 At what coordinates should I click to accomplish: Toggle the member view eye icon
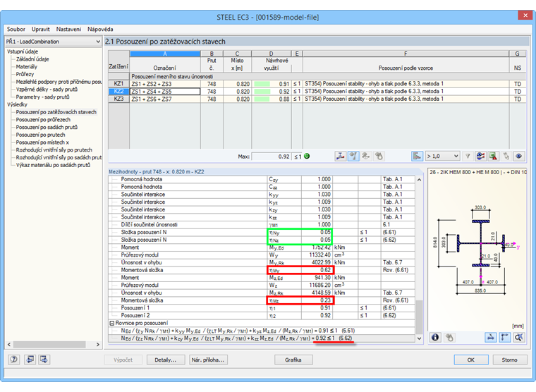coord(353,157)
